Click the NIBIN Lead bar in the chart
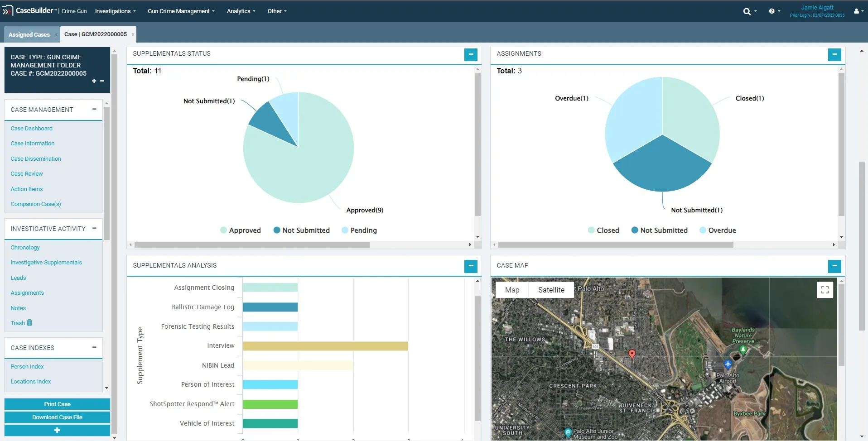The image size is (868, 441). point(298,365)
